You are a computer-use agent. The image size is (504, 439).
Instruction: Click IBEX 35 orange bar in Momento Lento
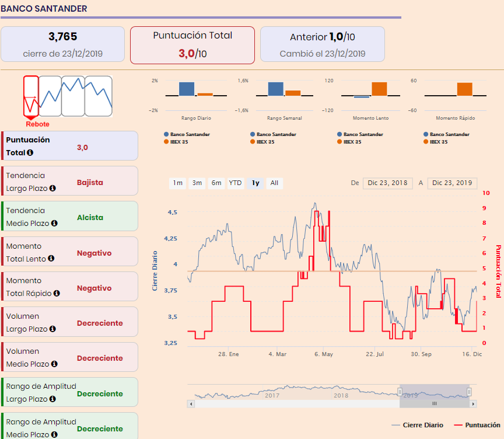[379, 89]
